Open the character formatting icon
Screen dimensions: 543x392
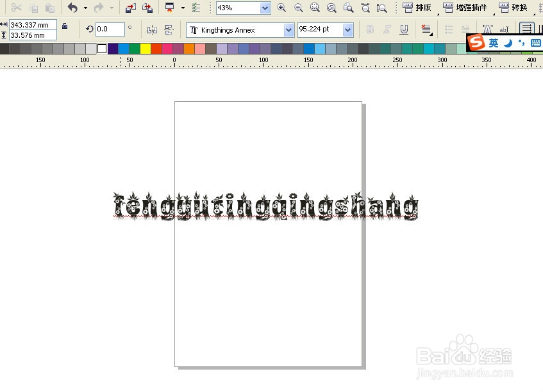pyautogui.click(x=487, y=29)
